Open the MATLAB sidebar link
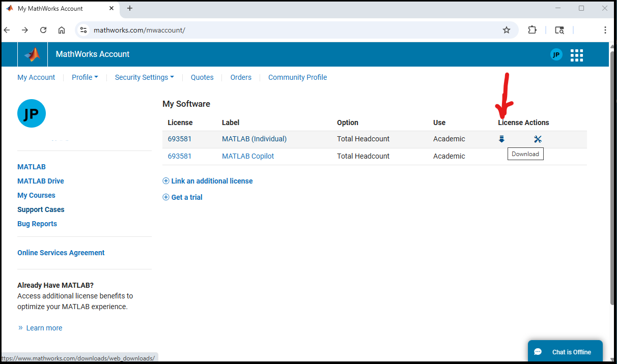617x364 pixels. click(32, 167)
